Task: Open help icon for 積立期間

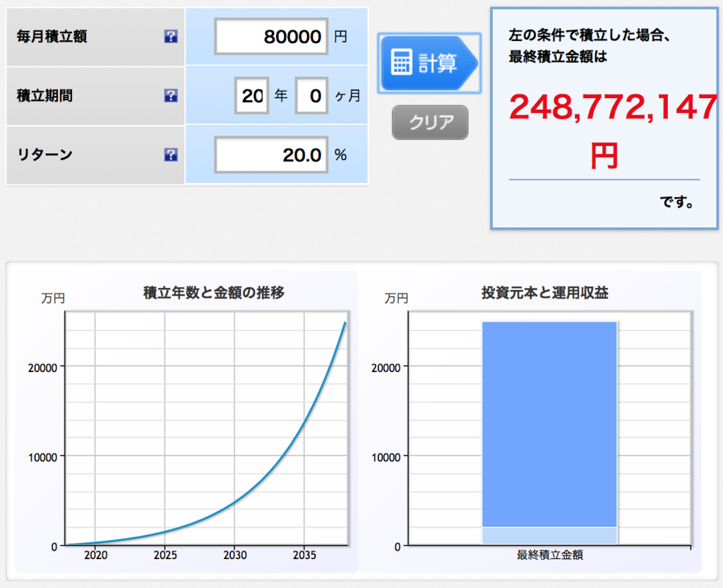Action: tap(171, 95)
